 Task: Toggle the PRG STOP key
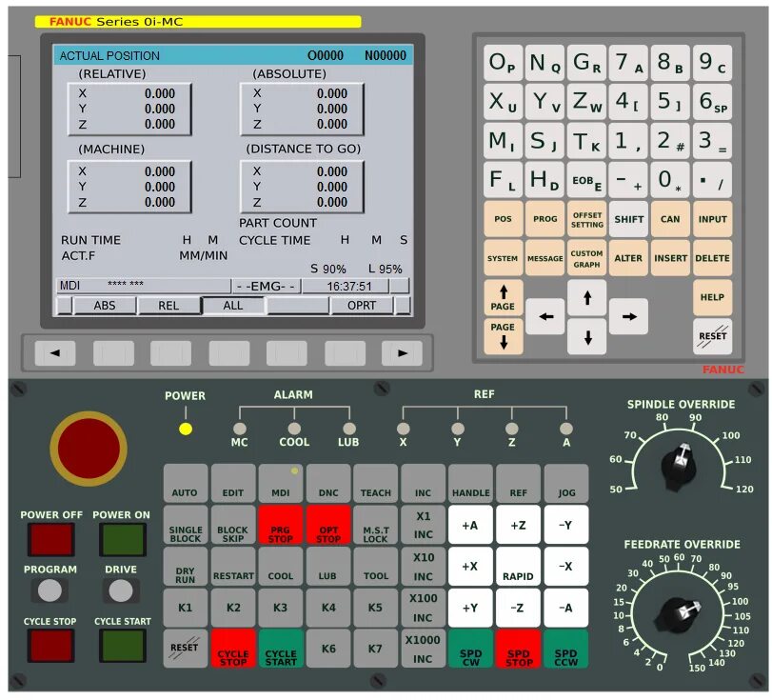(281, 525)
